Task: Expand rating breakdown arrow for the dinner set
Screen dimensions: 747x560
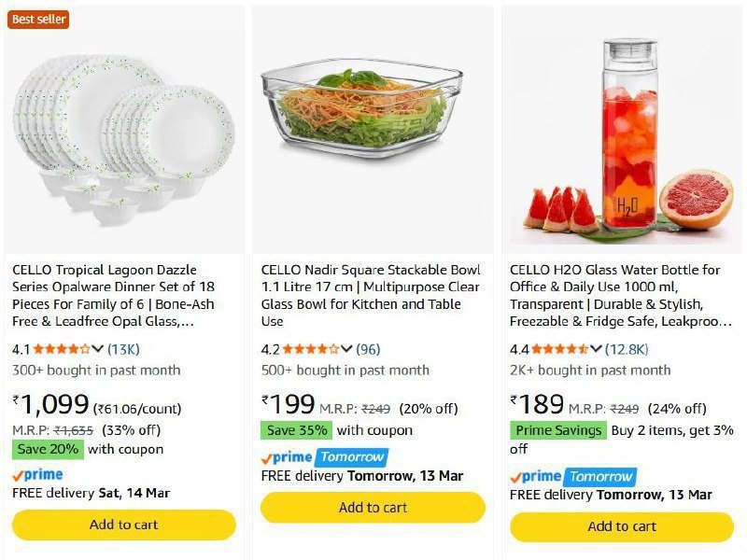Action: click(97, 349)
